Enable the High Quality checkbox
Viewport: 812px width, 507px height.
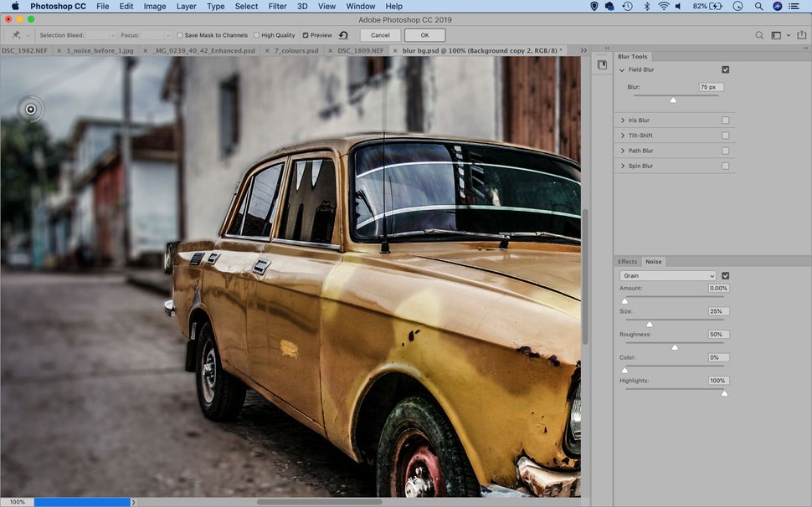click(257, 35)
